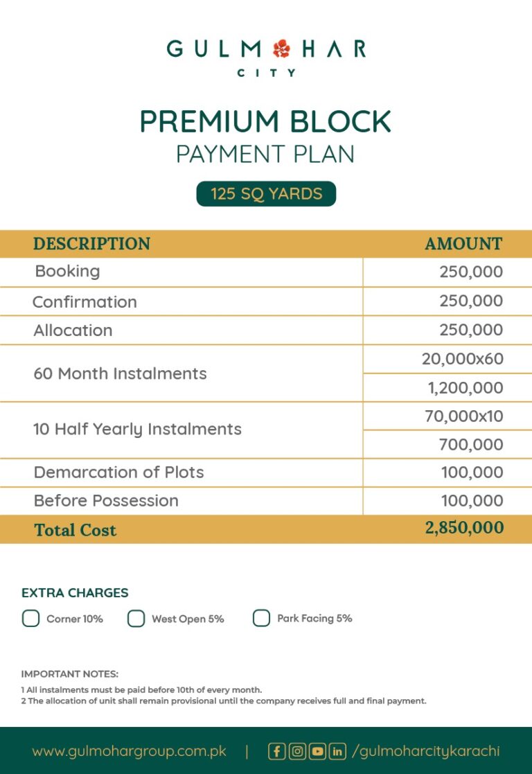This screenshot has height=774, width=532.
Task: Tick the West Open 5% checkbox
Action: coord(136,618)
